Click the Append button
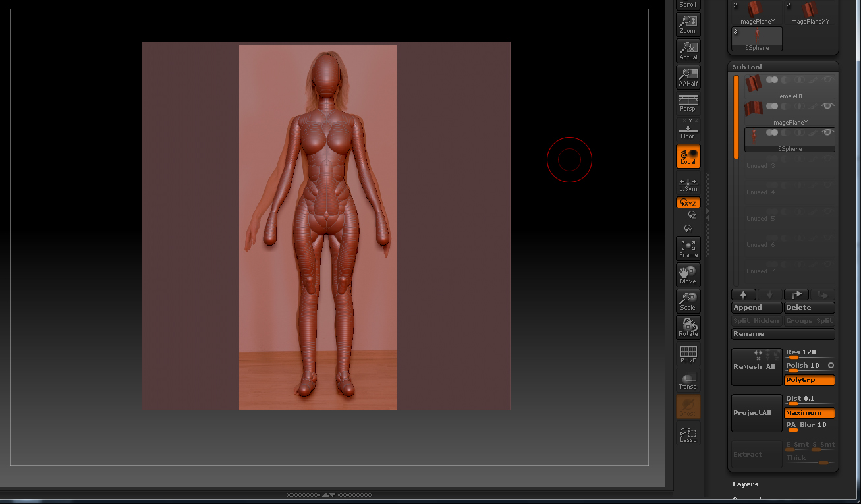This screenshot has width=861, height=504. pos(756,308)
